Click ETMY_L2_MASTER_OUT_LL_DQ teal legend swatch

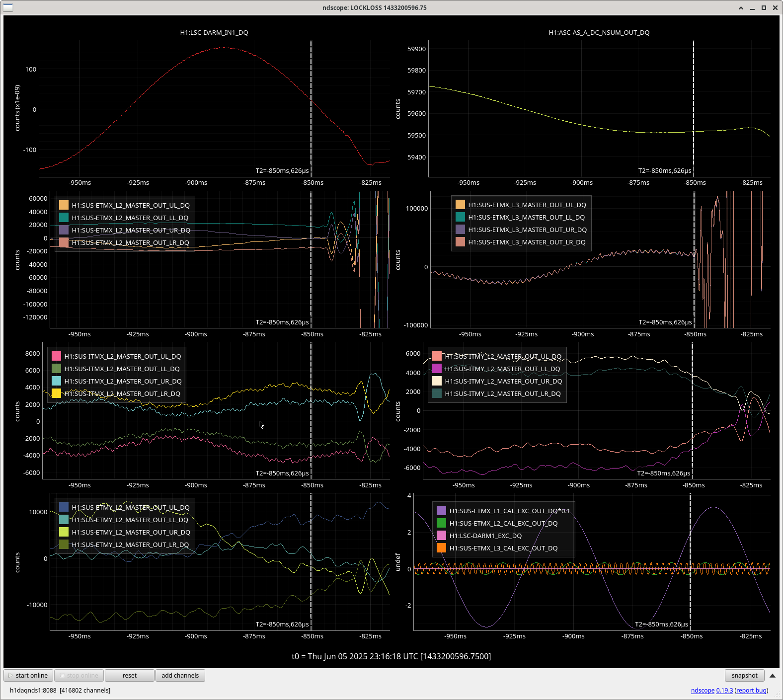(x=64, y=520)
